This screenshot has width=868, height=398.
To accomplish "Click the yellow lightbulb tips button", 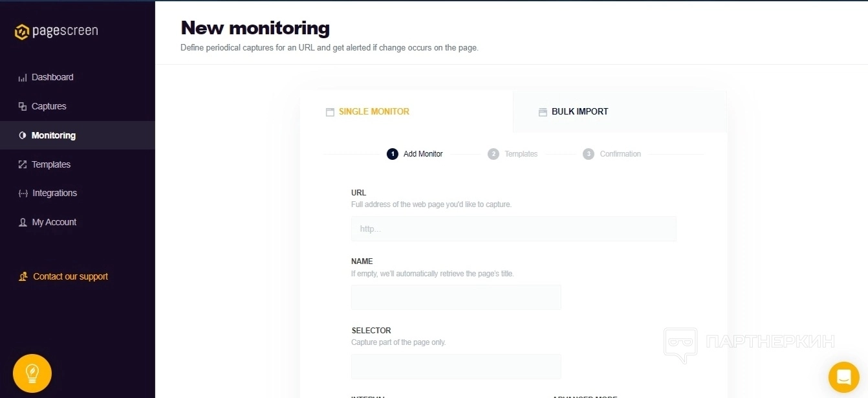I will click(x=32, y=373).
